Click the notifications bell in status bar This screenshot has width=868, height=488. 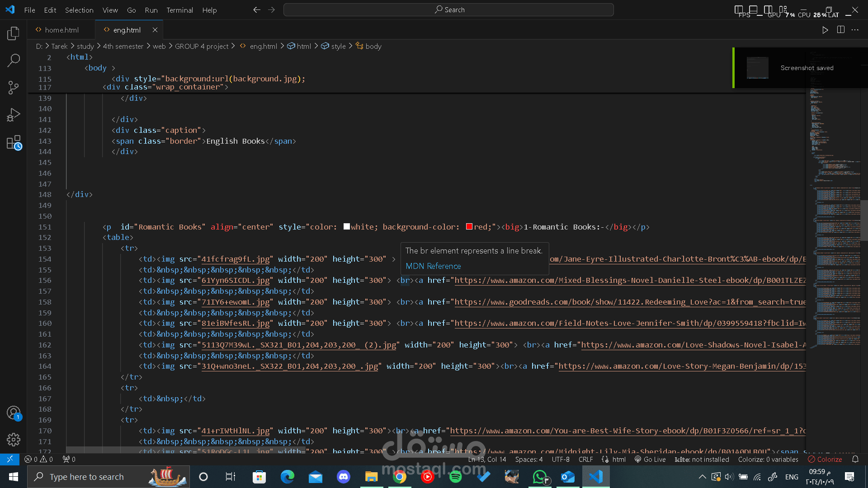(855, 459)
